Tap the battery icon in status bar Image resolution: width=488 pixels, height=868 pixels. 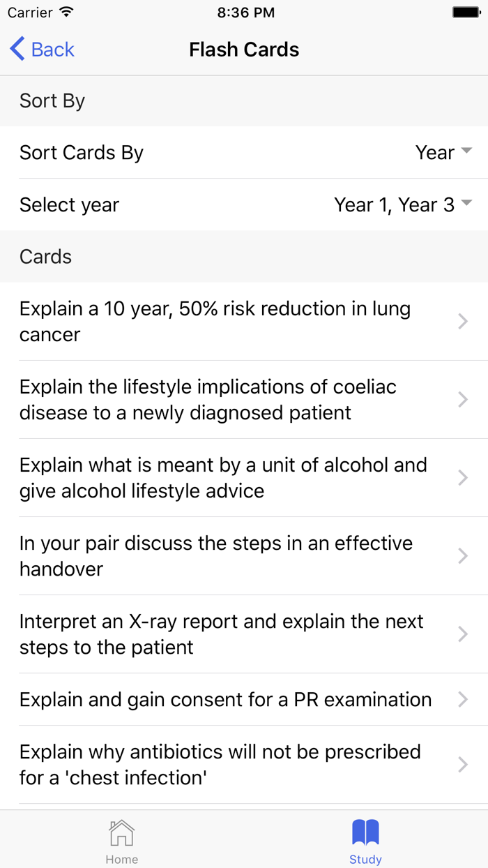466,13
